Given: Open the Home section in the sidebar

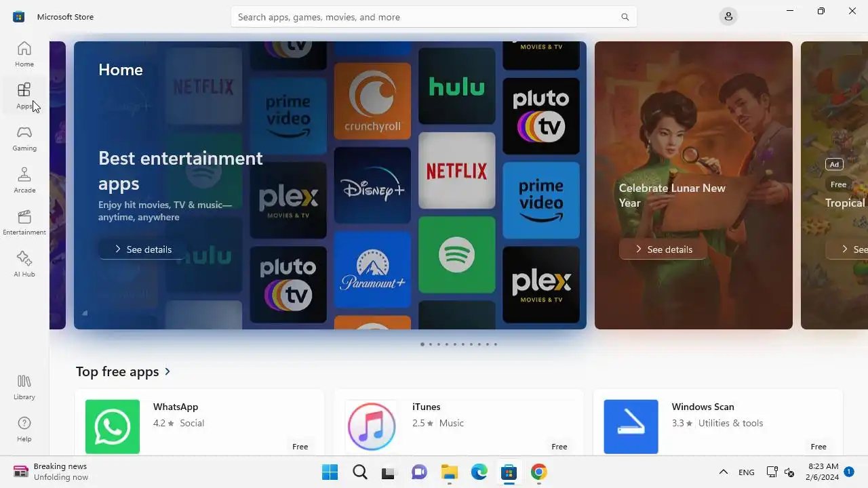Looking at the screenshot, I should tap(24, 54).
